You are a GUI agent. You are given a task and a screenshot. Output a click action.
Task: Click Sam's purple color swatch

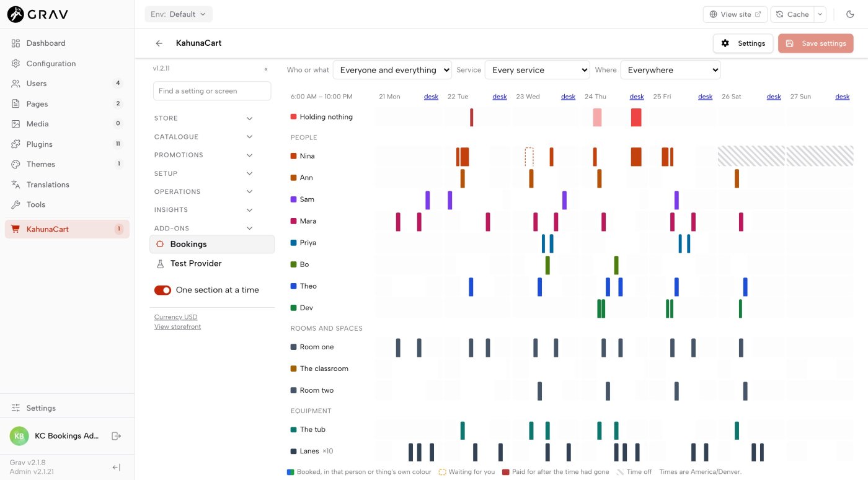coord(294,199)
